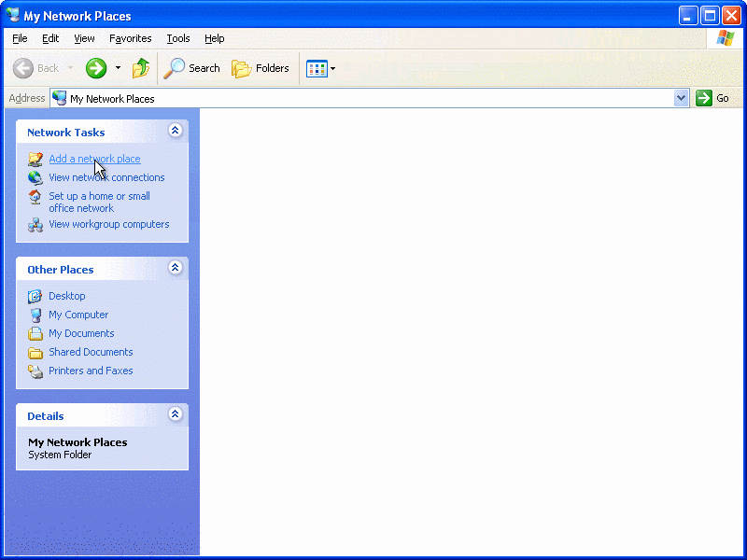
Task: Open View network connections link
Action: tap(106, 177)
